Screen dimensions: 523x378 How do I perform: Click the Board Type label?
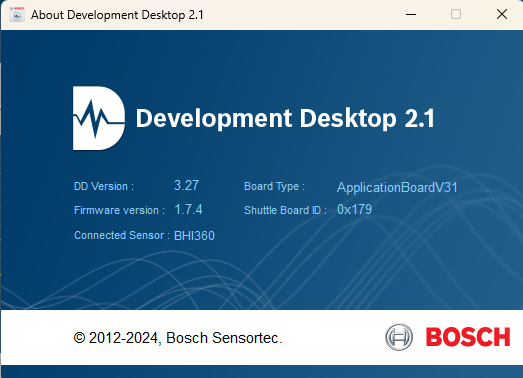pyautogui.click(x=275, y=186)
